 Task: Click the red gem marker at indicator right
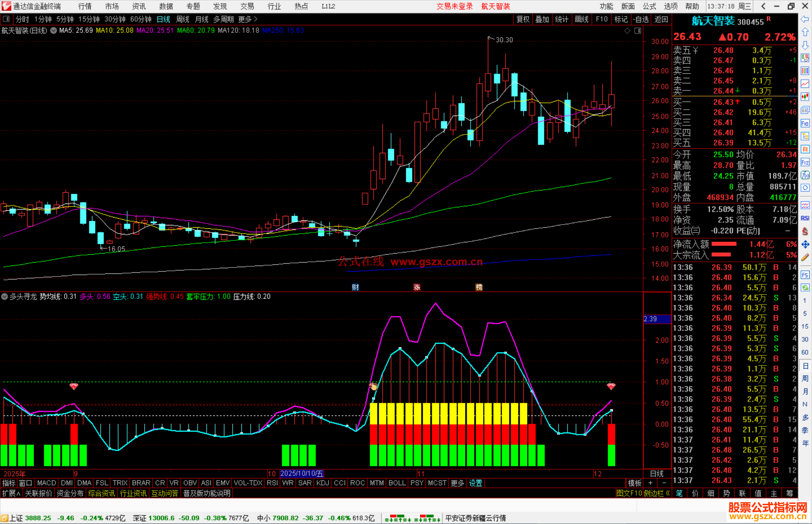click(611, 386)
